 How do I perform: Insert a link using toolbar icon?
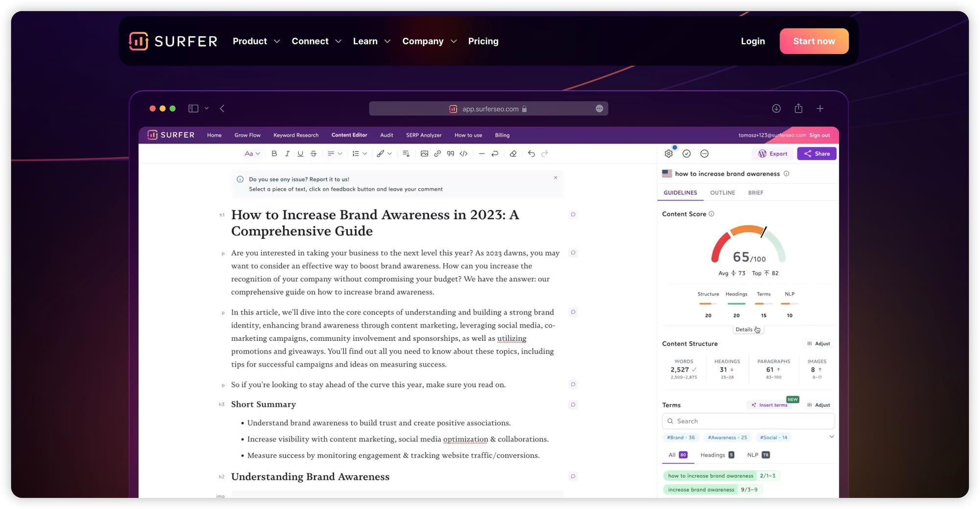pyautogui.click(x=438, y=154)
